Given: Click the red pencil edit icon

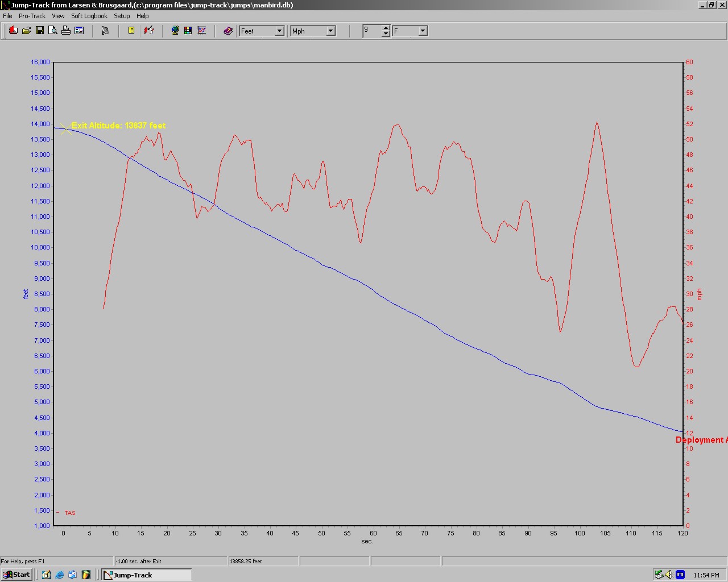Looking at the screenshot, I should 149,31.
